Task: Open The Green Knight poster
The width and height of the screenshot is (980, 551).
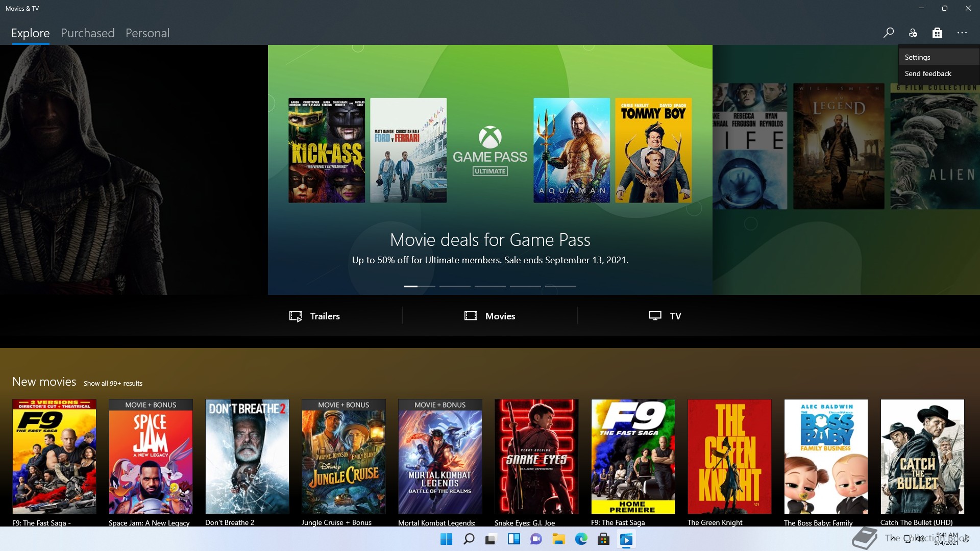Action: (729, 457)
